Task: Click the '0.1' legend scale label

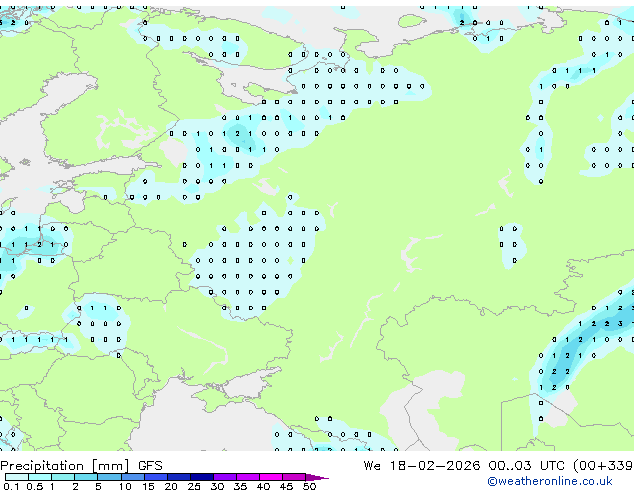Action: (11, 486)
